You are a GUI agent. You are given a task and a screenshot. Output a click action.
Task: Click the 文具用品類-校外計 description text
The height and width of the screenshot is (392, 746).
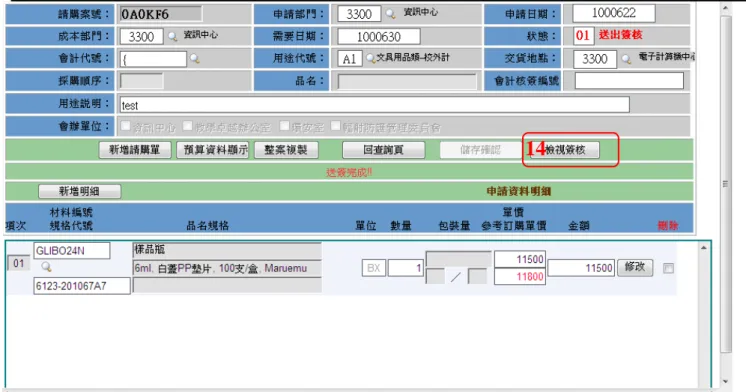coord(413,58)
